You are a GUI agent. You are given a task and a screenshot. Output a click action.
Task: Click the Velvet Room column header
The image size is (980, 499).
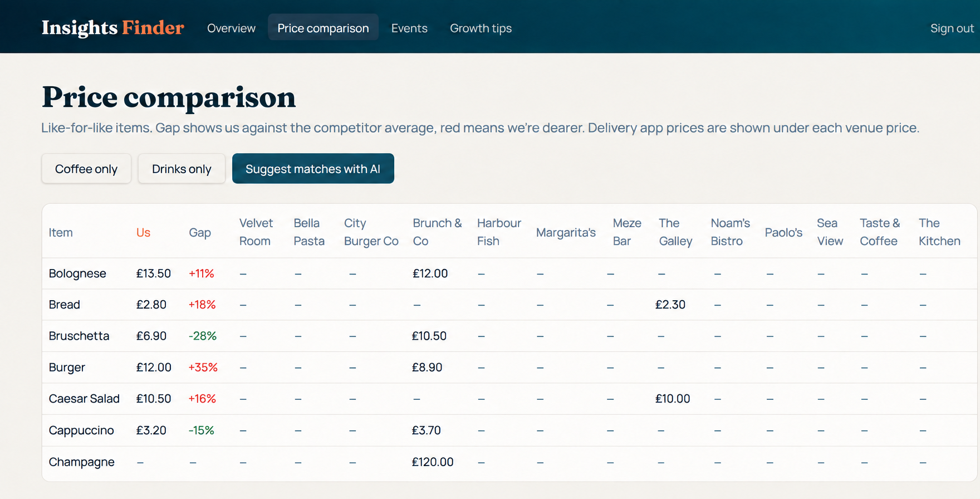tap(256, 232)
